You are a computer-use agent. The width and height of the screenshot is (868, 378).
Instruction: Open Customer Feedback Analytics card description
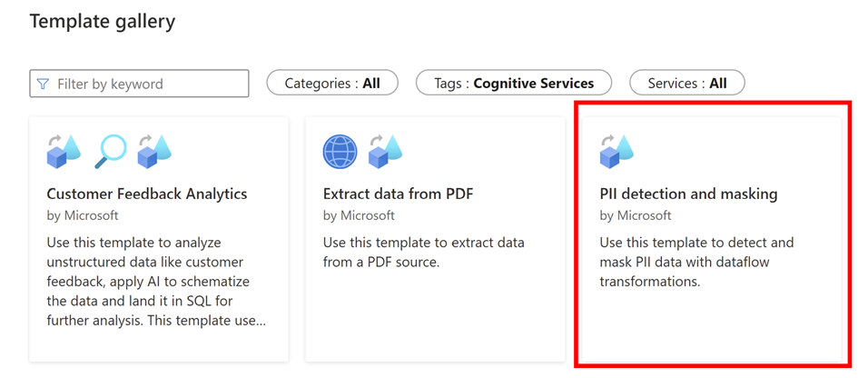click(156, 282)
